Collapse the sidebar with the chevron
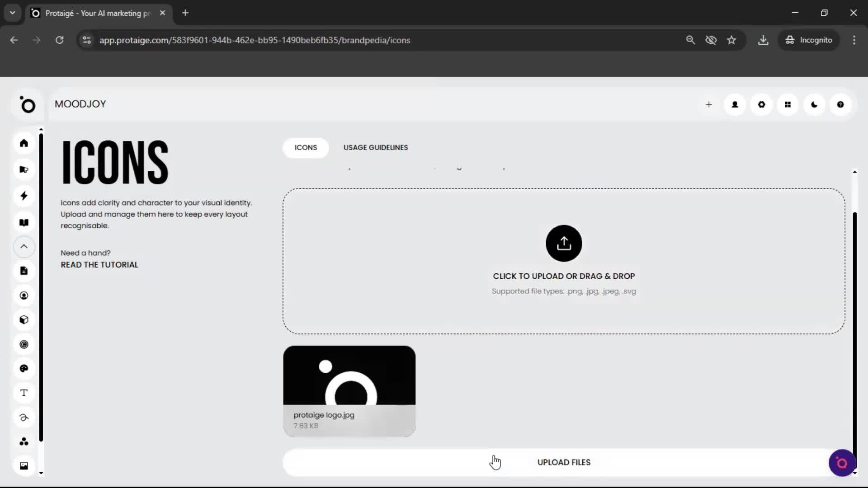The image size is (868, 488). 24,247
